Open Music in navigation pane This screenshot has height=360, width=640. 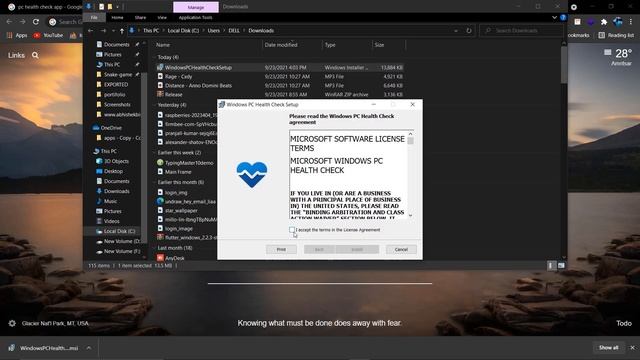point(110,201)
